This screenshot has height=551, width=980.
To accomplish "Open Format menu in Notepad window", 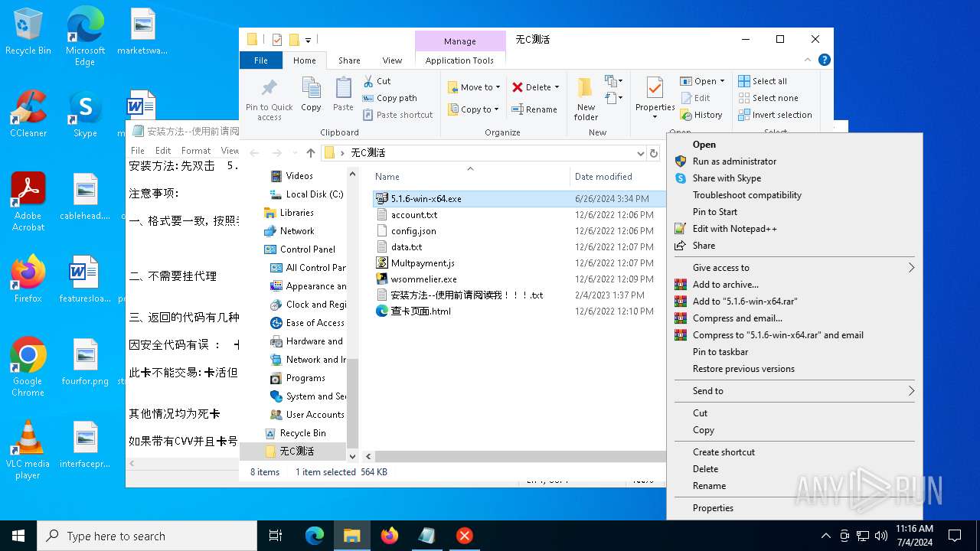I will (196, 151).
